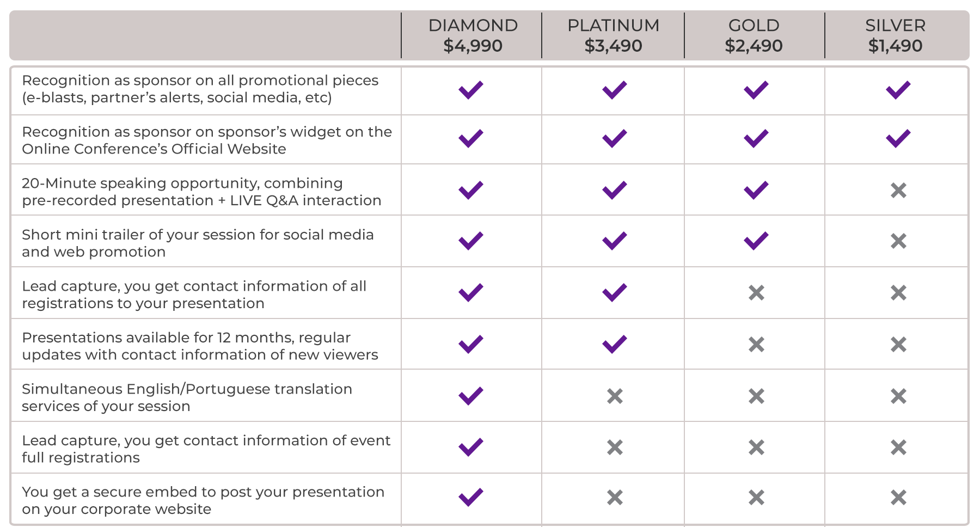
Task: Select the DIAMOND $4,990 column header
Action: (473, 35)
